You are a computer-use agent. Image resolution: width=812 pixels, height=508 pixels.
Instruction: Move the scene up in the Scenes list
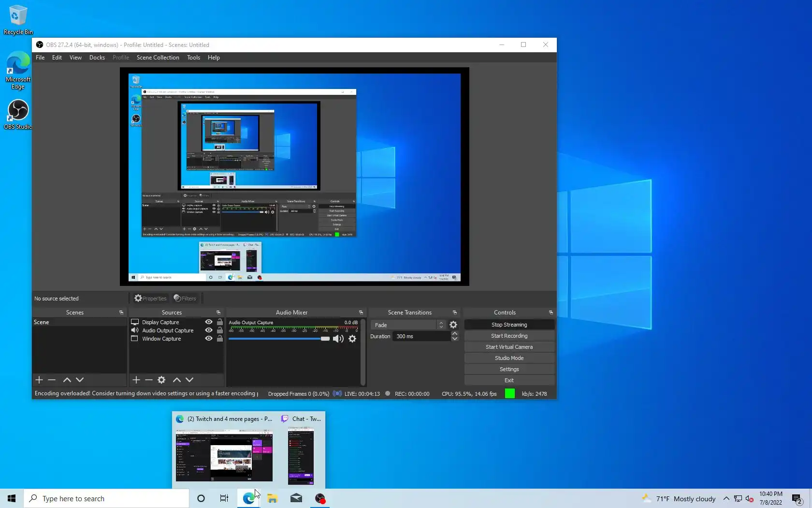67,380
